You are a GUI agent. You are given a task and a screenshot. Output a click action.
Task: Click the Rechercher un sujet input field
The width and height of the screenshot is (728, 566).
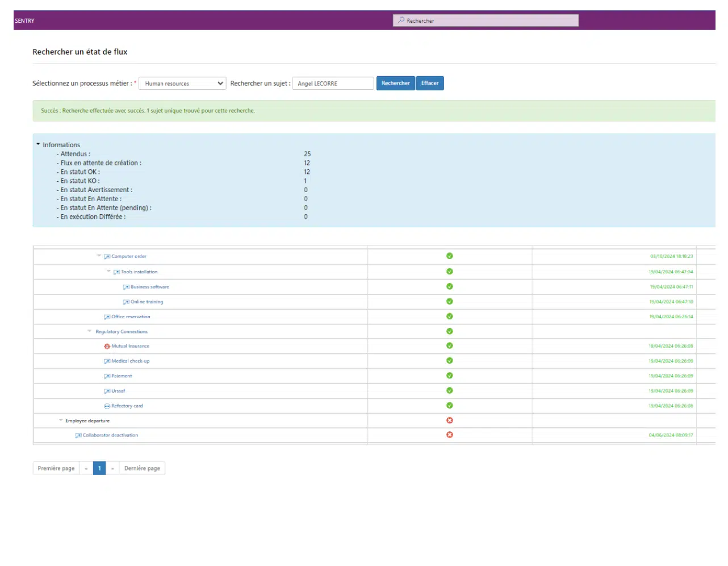pyautogui.click(x=333, y=84)
